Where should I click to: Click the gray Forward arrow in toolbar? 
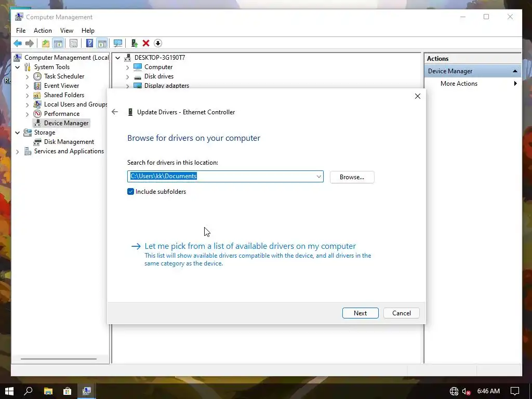(x=30, y=44)
